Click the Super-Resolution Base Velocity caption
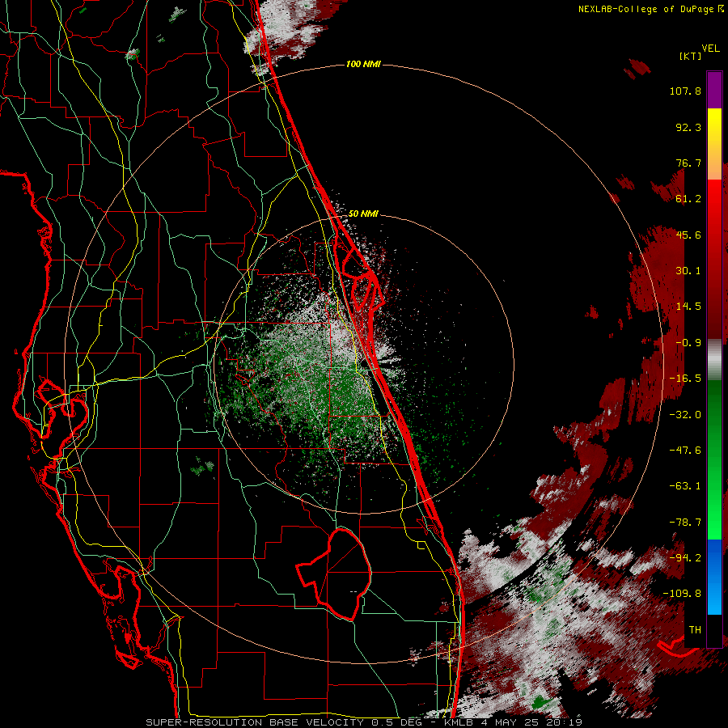Image resolution: width=728 pixels, height=728 pixels. click(x=363, y=722)
